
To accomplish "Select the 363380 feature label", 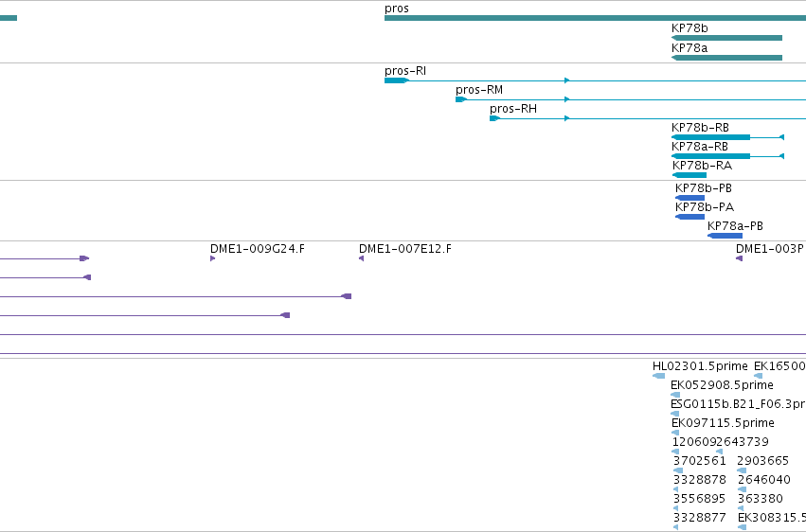I will tap(761, 499).
